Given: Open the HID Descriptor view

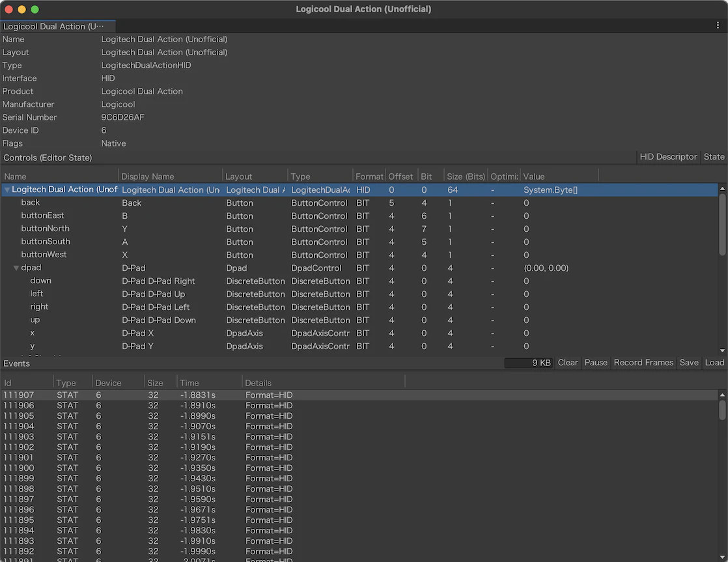Looking at the screenshot, I should [x=668, y=157].
